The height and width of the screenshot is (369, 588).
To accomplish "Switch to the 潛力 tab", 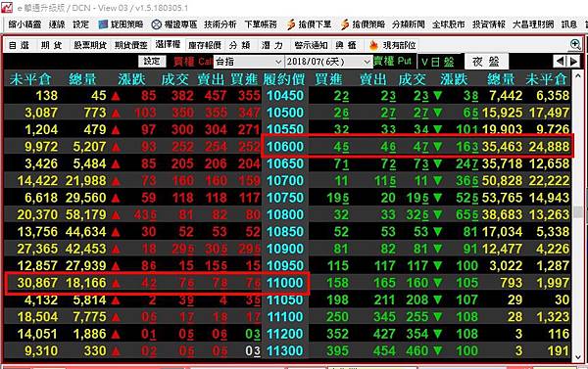I will (272, 45).
